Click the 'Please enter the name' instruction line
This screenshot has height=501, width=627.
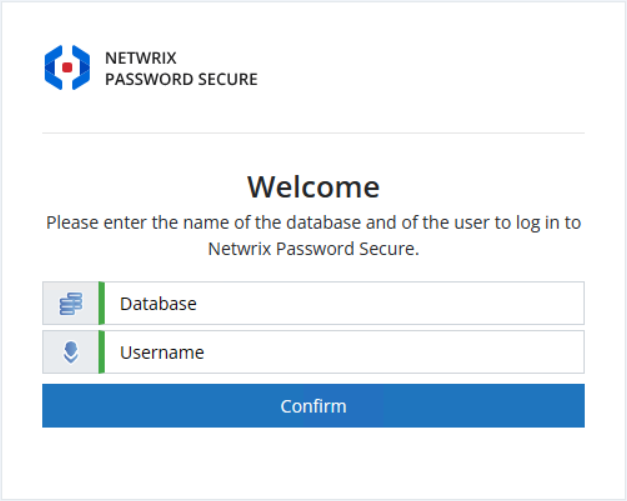click(x=313, y=223)
